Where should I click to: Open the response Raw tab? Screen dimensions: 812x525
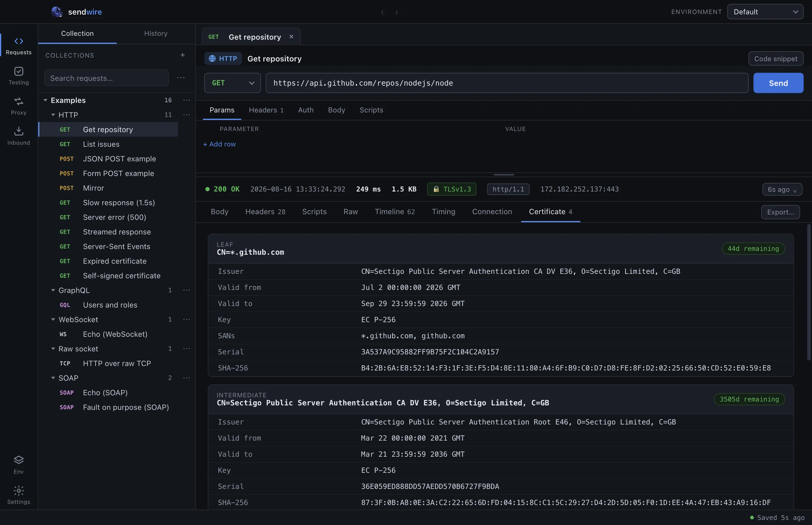[351, 212]
